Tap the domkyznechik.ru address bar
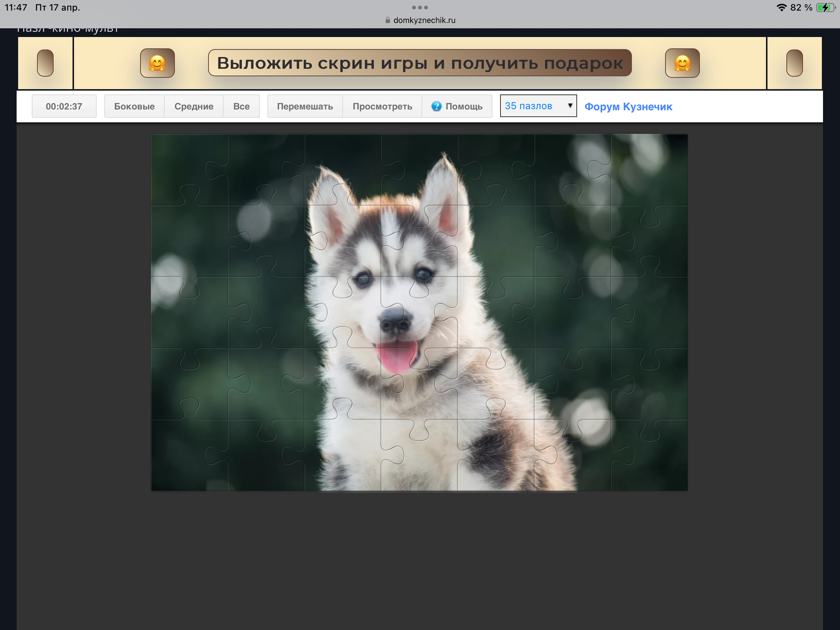Screen dimensions: 840x630 click(x=424, y=20)
